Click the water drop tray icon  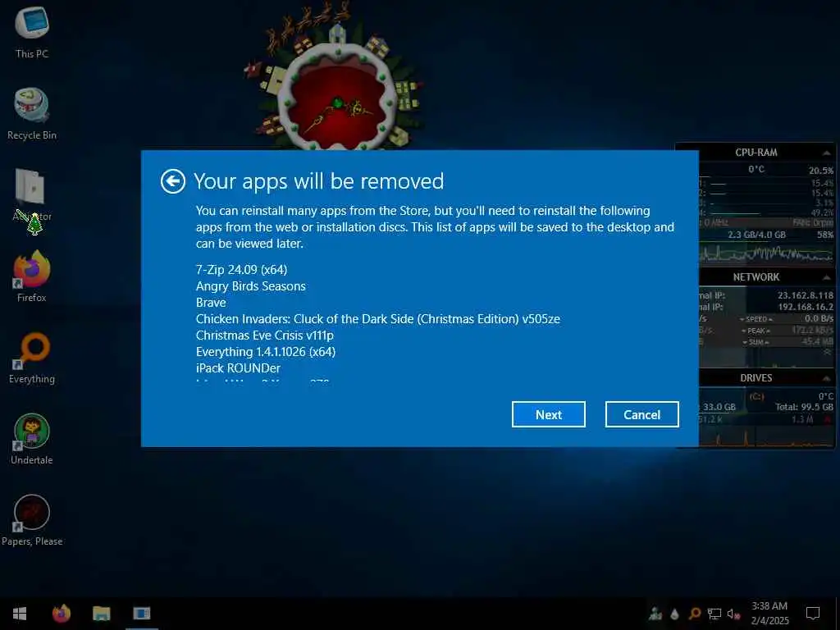675,614
